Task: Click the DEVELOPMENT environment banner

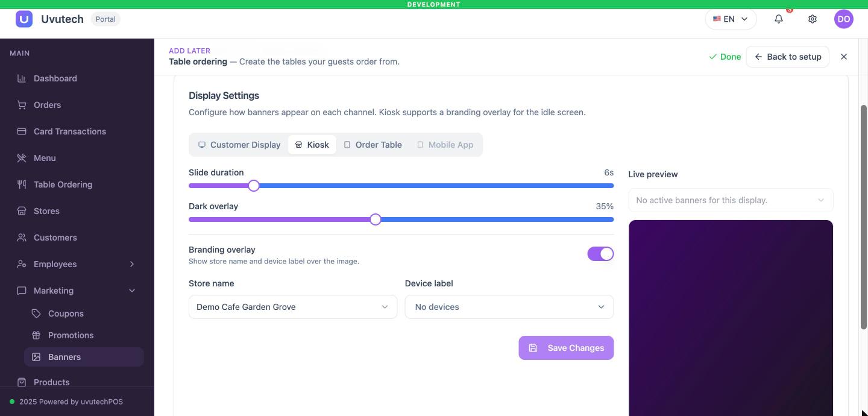Action: (434, 4)
